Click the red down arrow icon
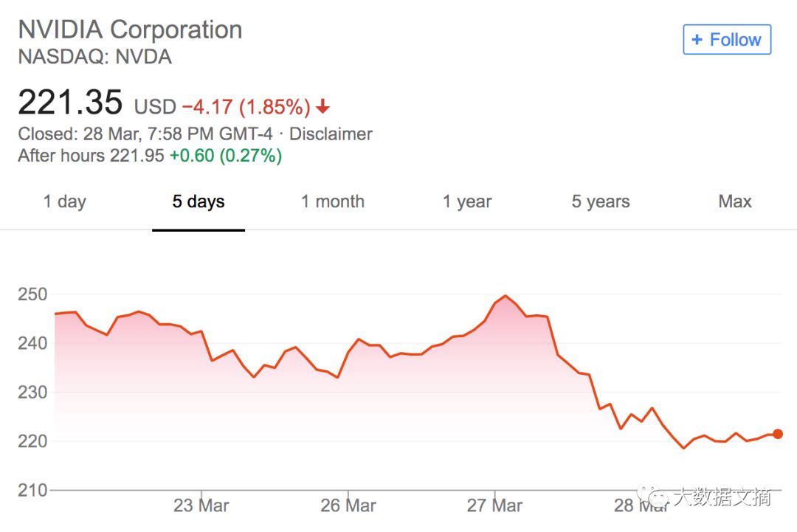Screen dimensions: 797x532 [322, 108]
